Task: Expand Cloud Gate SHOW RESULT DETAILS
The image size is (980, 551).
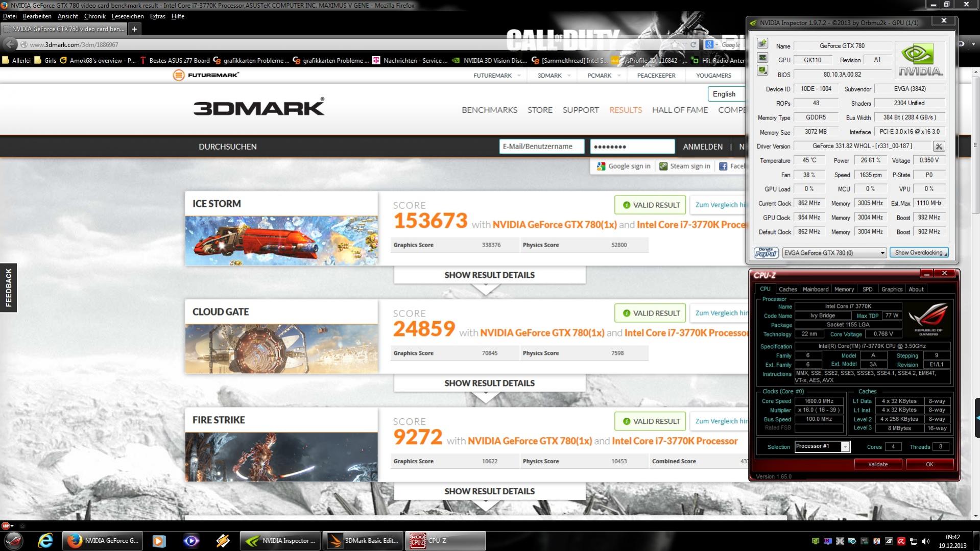Action: tap(489, 383)
